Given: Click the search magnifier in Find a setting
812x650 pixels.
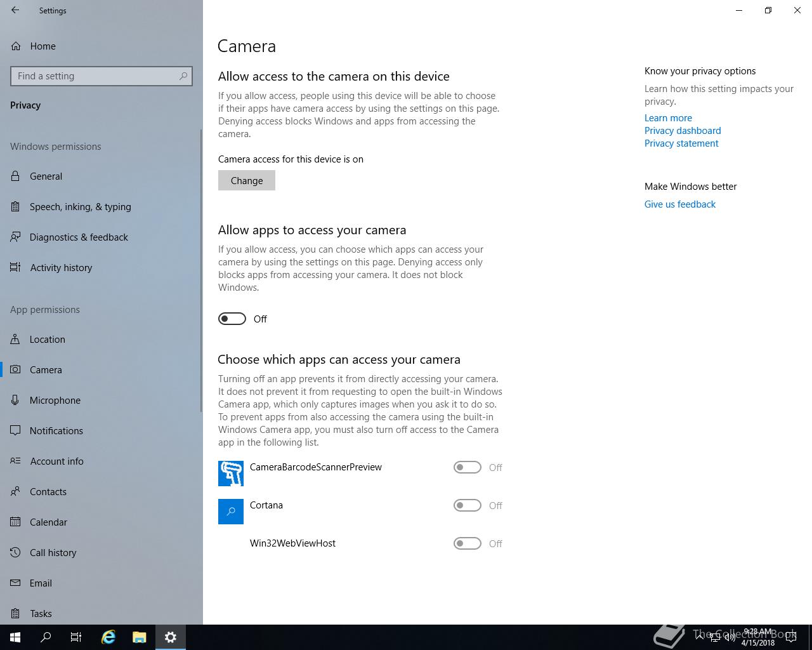Looking at the screenshot, I should pyautogui.click(x=183, y=76).
